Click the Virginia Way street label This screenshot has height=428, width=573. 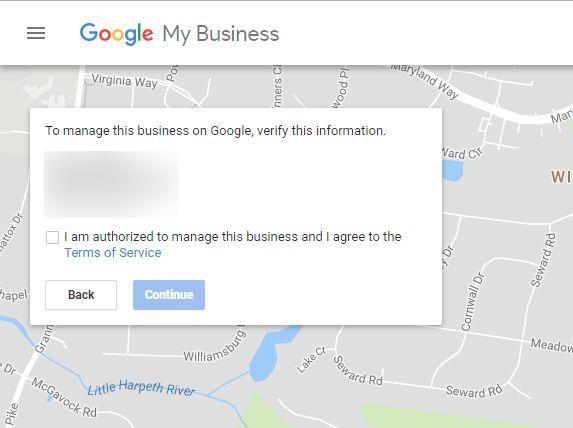(x=125, y=81)
